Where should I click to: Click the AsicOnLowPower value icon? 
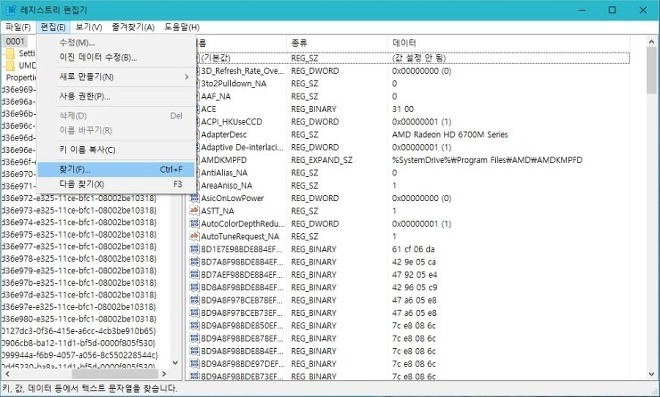click(x=194, y=198)
